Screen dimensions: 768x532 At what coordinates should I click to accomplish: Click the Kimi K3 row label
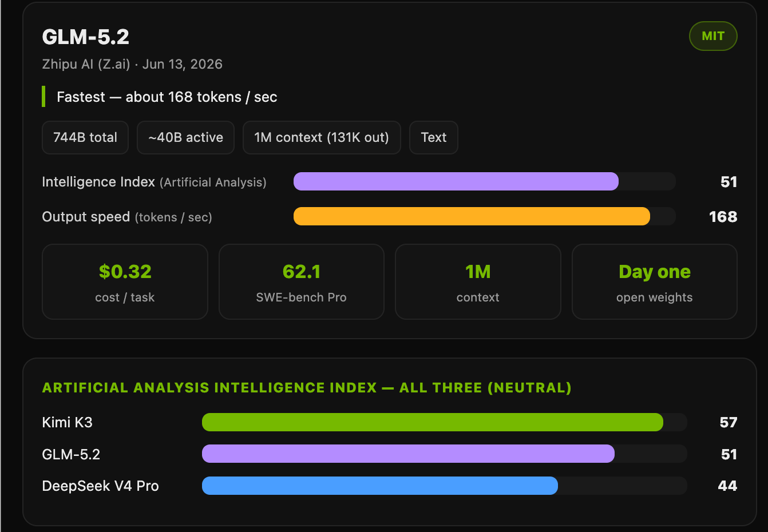pyautogui.click(x=68, y=422)
